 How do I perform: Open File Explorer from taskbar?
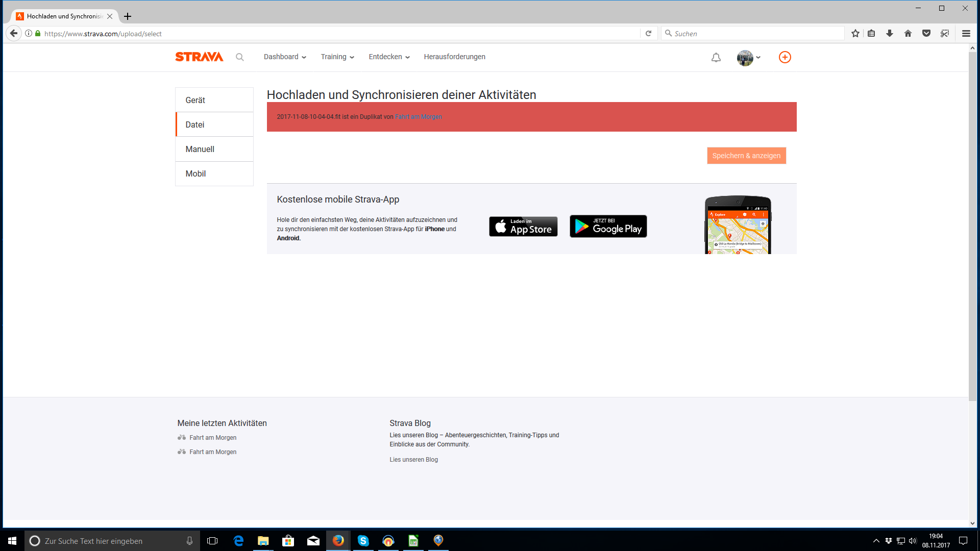[263, 541]
